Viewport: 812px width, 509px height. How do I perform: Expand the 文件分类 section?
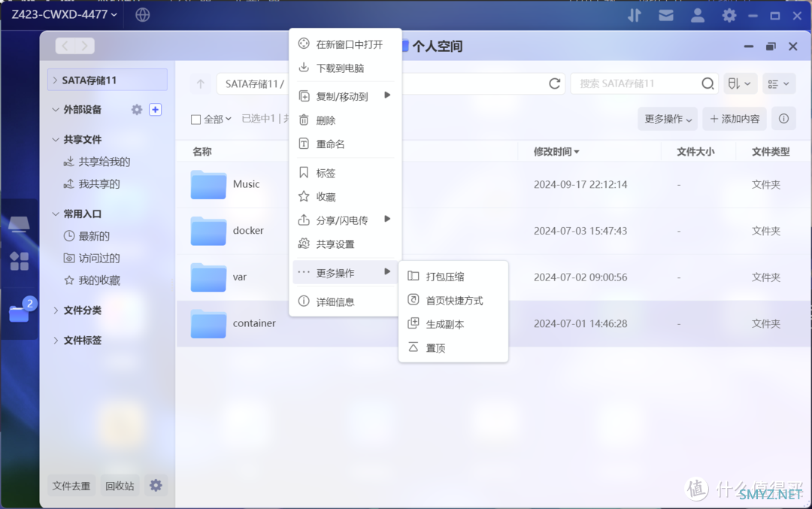pos(56,311)
